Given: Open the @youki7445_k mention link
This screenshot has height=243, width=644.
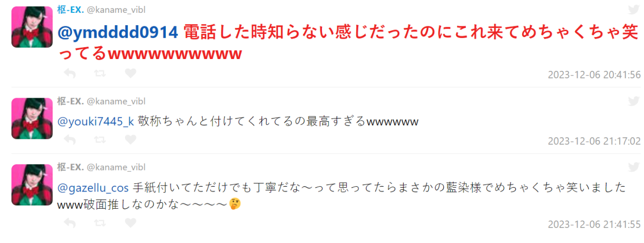Looking at the screenshot, I should point(96,122).
